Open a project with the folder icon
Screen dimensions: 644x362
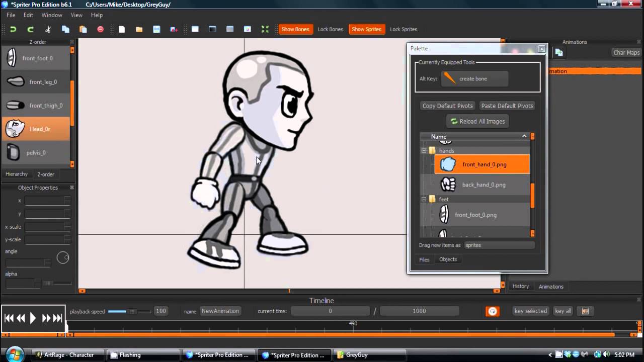(139, 29)
